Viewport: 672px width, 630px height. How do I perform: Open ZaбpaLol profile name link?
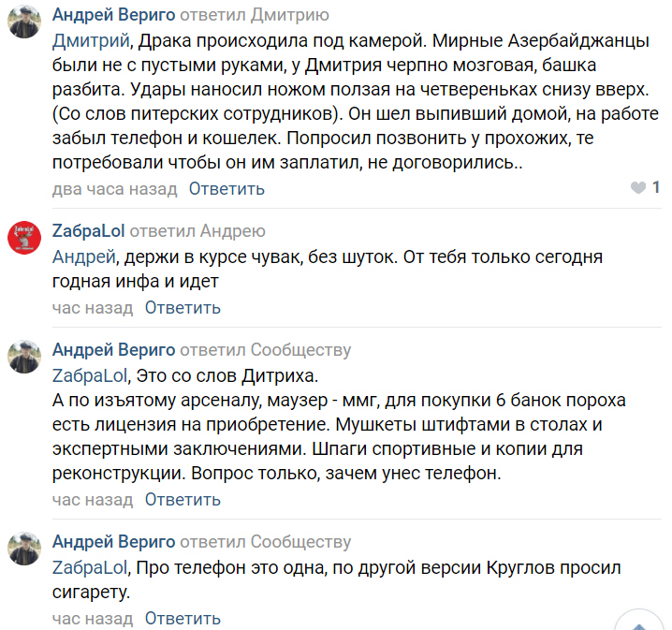(88, 231)
